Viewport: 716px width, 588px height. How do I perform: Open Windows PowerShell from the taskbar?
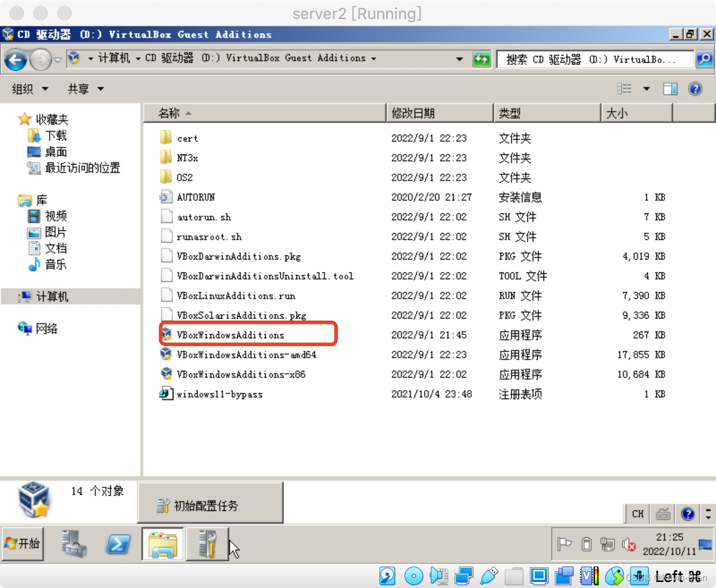[118, 544]
